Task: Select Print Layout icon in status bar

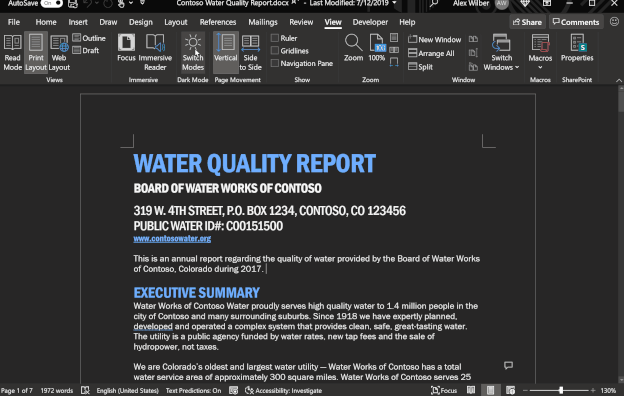Action: click(x=490, y=390)
